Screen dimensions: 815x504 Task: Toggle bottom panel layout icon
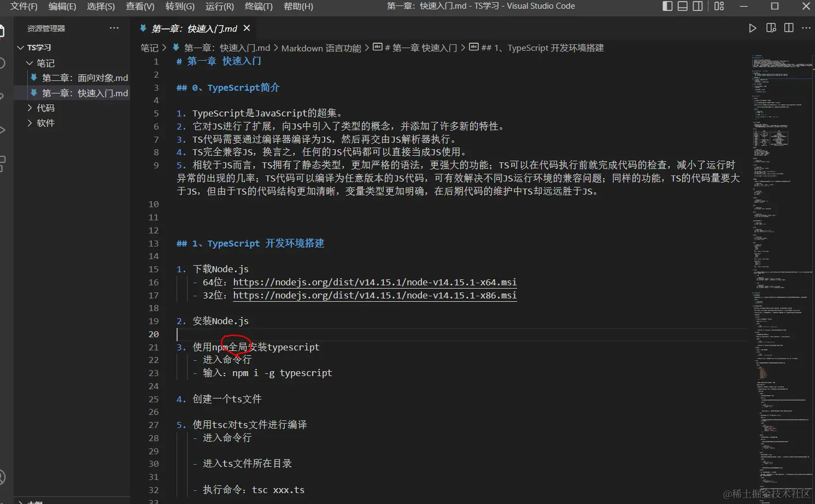683,6
